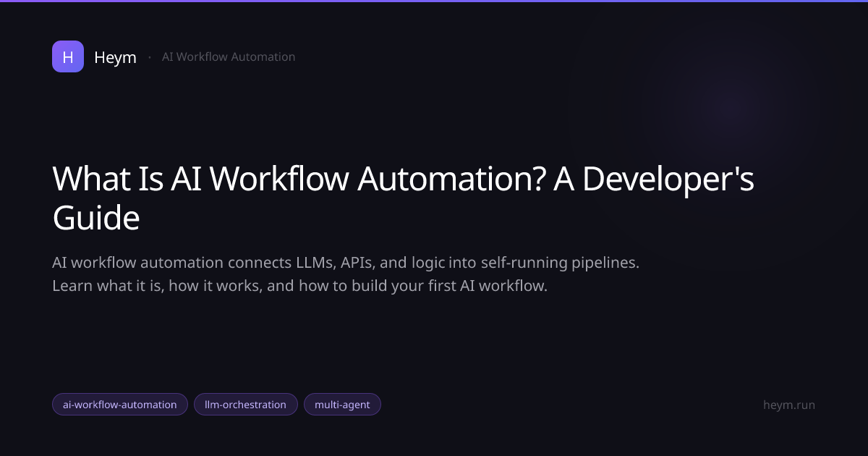Expand the description paragraph text
Viewport: 868px width, 456px height.
[x=346, y=274]
